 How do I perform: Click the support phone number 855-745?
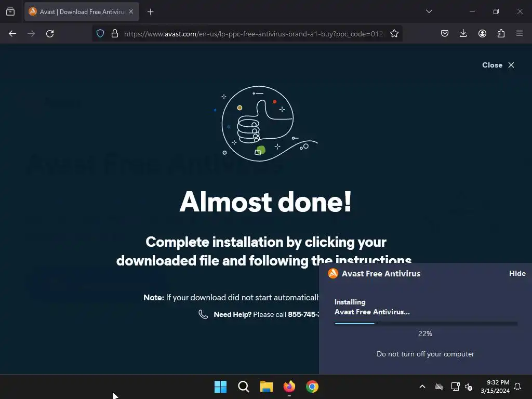303,314
